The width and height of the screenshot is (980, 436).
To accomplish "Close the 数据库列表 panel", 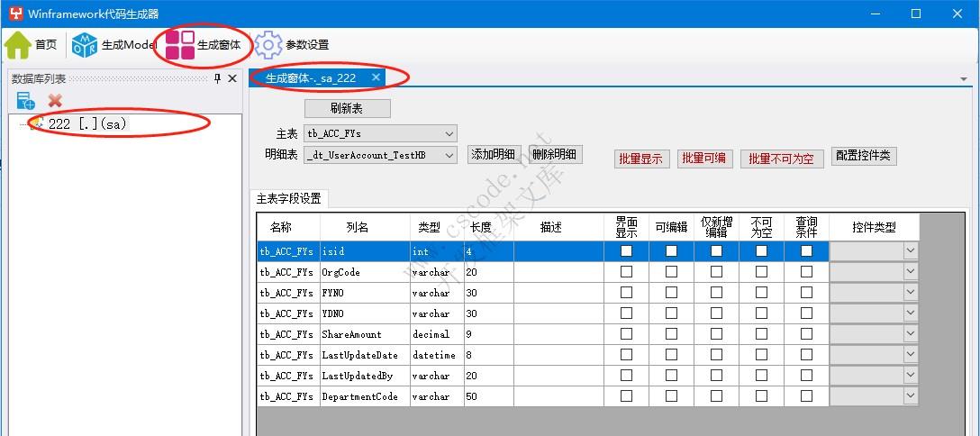I will [x=232, y=79].
